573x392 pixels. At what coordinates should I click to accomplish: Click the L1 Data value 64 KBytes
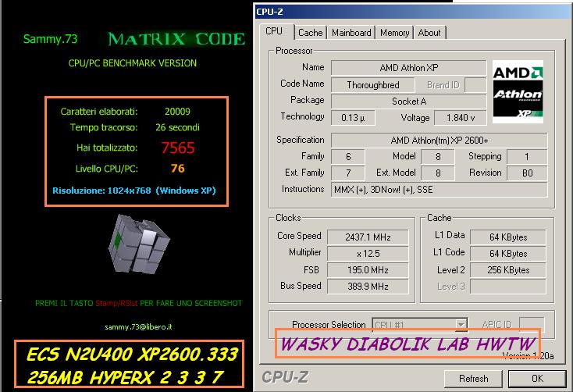coord(508,237)
